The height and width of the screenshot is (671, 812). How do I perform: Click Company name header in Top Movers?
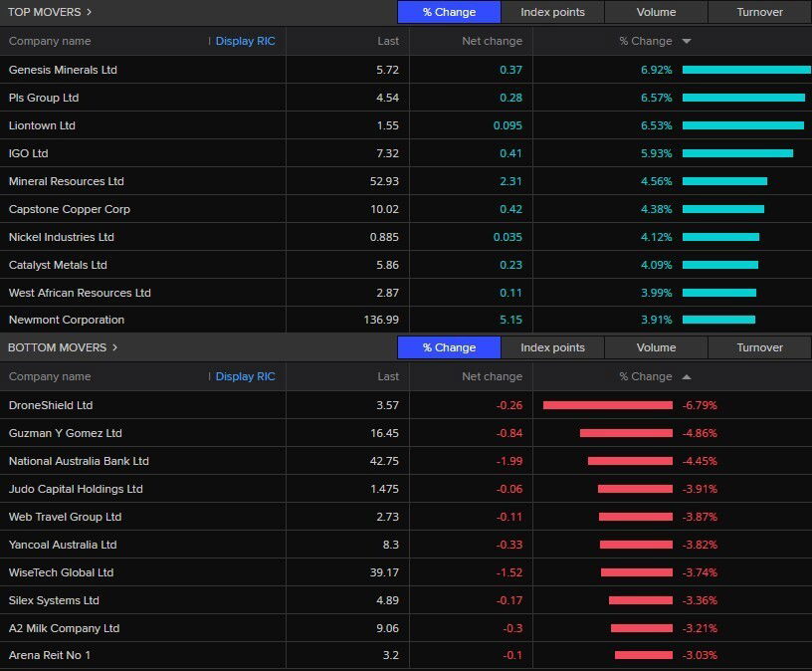coord(50,42)
